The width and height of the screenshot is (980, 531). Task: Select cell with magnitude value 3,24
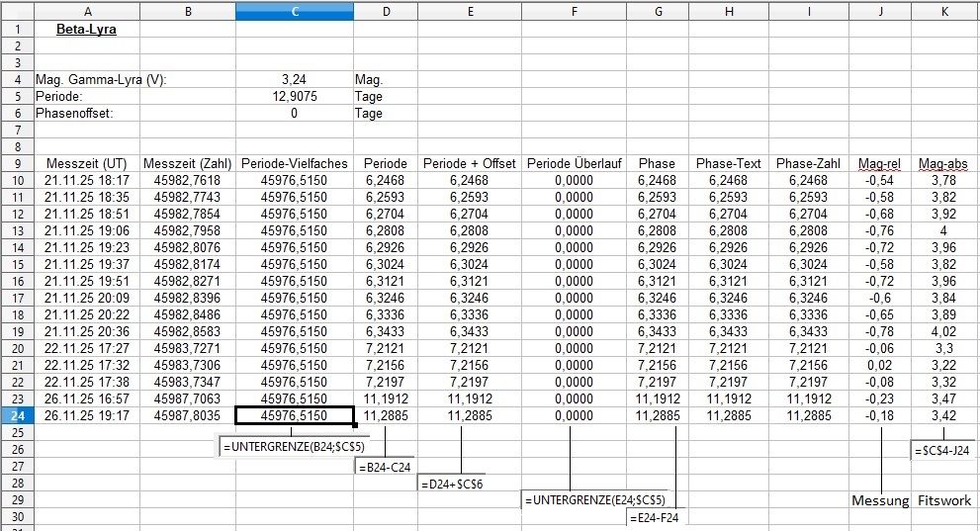pos(294,79)
